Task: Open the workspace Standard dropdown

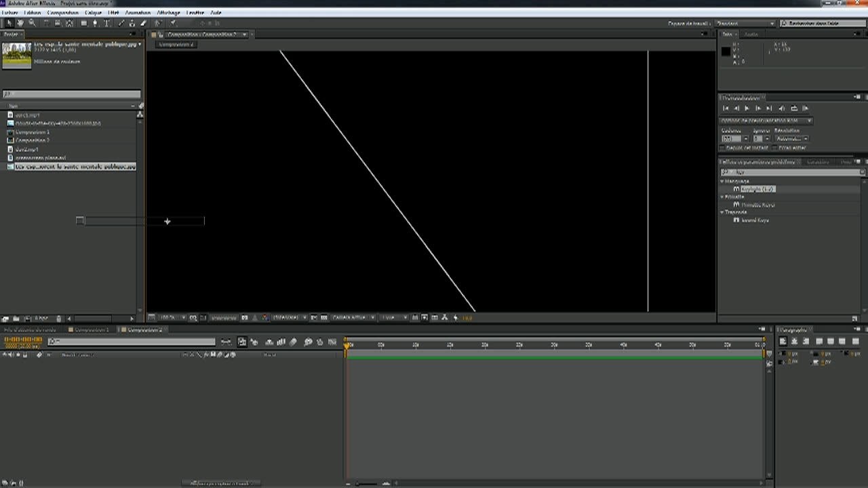Action: tap(745, 23)
